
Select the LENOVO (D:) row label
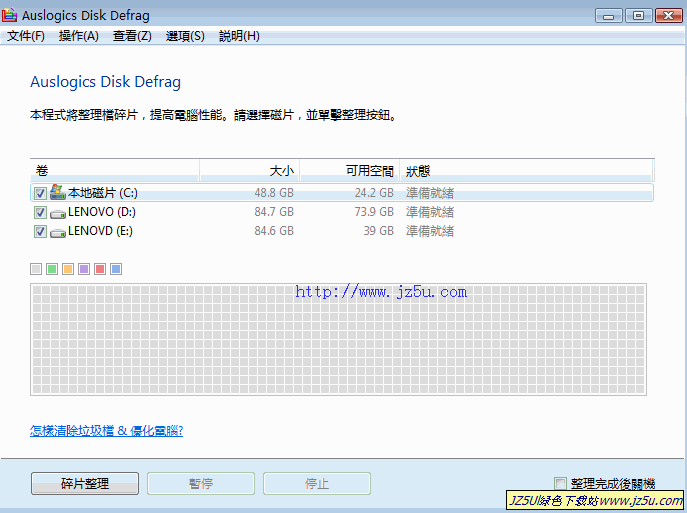(102, 212)
